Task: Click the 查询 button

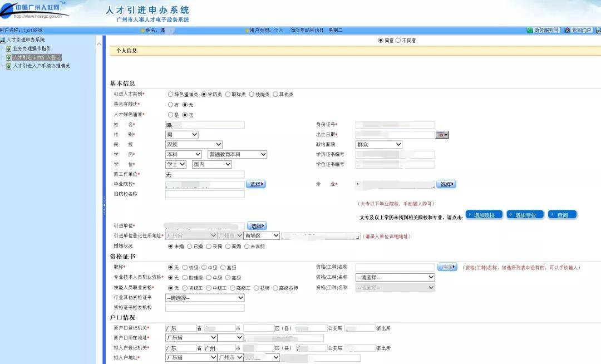Action: pyautogui.click(x=562, y=215)
